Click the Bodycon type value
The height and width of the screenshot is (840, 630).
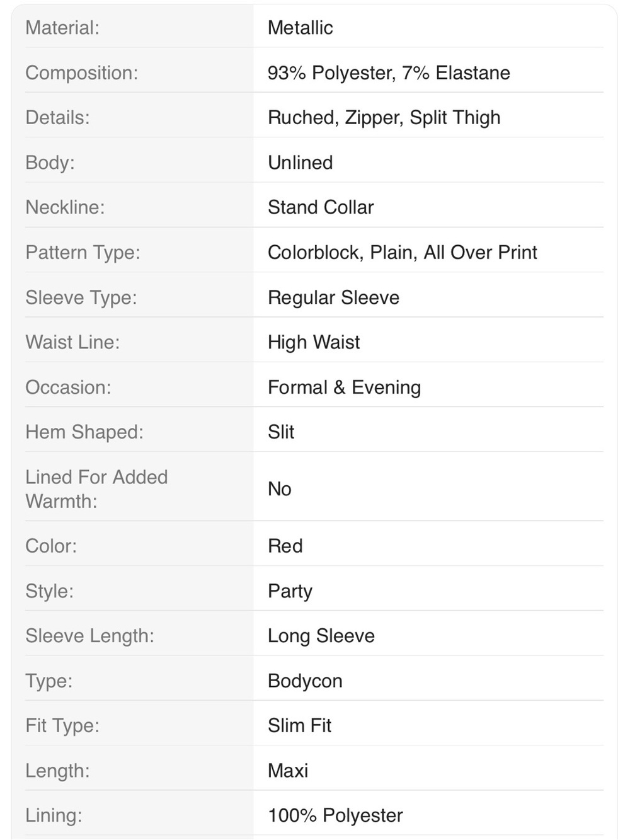pos(306,681)
